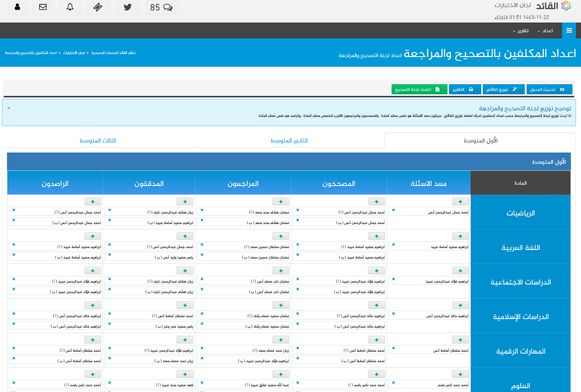
Task: Click the green اعتماد لجنة التصحيح button
Action: 419,90
